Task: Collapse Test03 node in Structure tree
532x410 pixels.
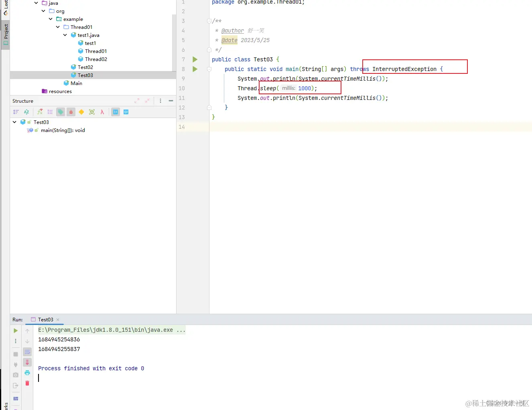Action: pos(14,122)
